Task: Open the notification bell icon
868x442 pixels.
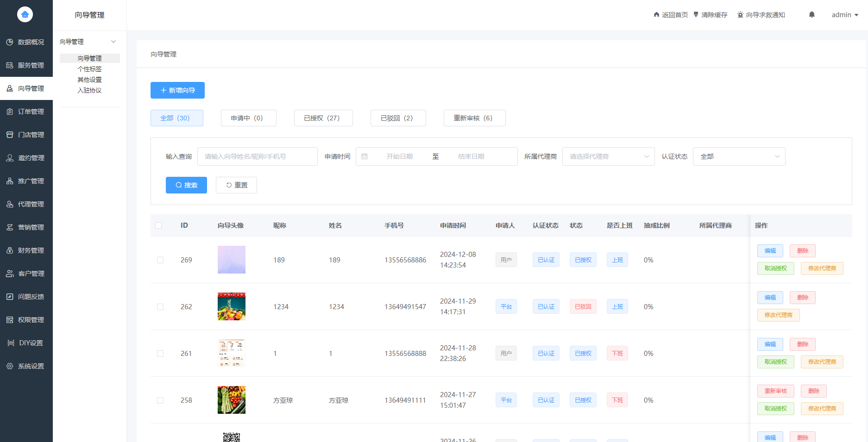Action: coord(811,14)
